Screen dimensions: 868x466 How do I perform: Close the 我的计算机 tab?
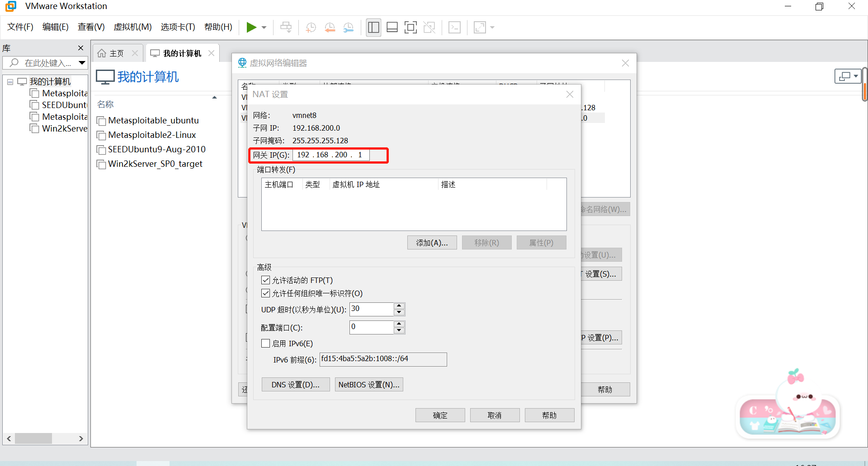211,53
